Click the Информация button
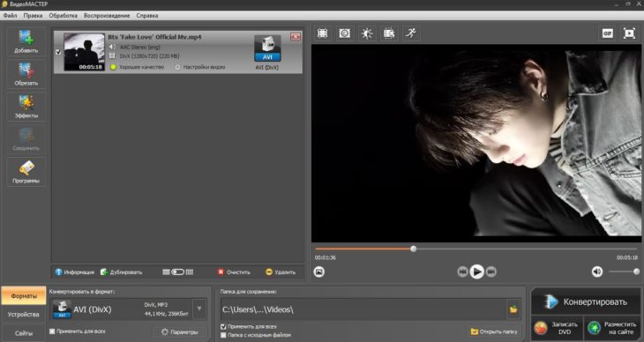This screenshot has width=644, height=342. [75, 271]
